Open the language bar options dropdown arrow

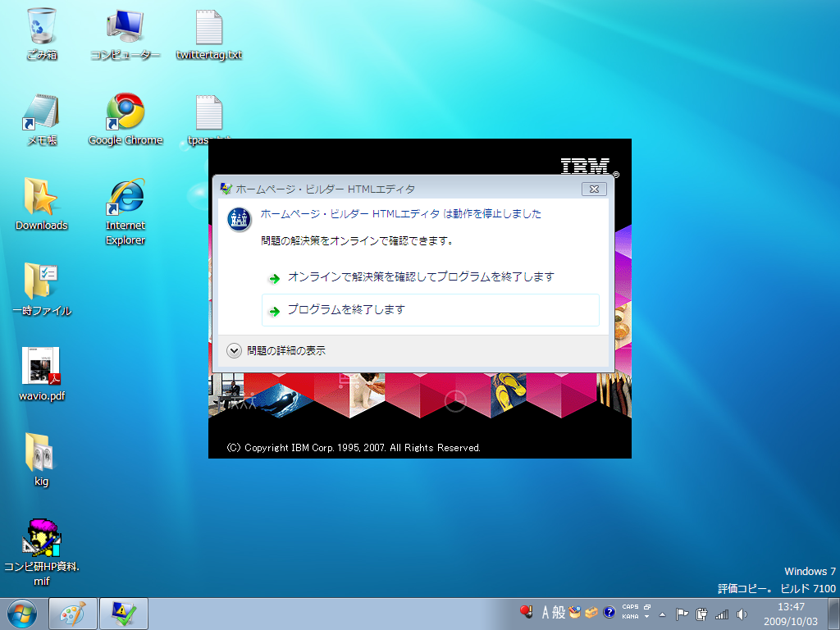[647, 617]
